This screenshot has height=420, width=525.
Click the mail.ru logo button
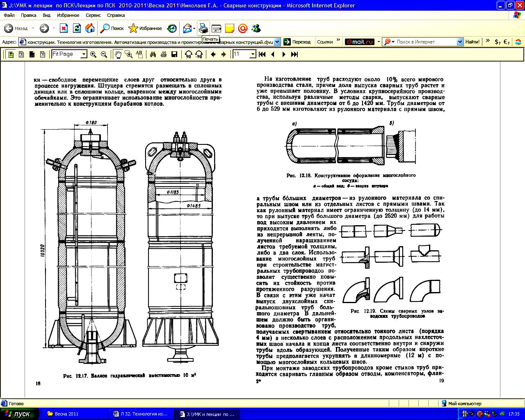360,42
